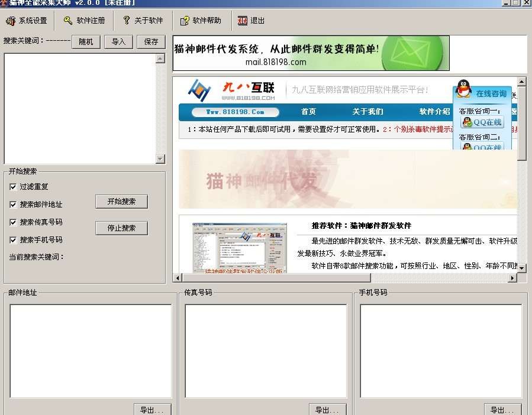Image resolution: width=532 pixels, height=415 pixels.
Task: Click the 推荐软件：猫神邮件群发软件 heading link
Action: [x=362, y=226]
